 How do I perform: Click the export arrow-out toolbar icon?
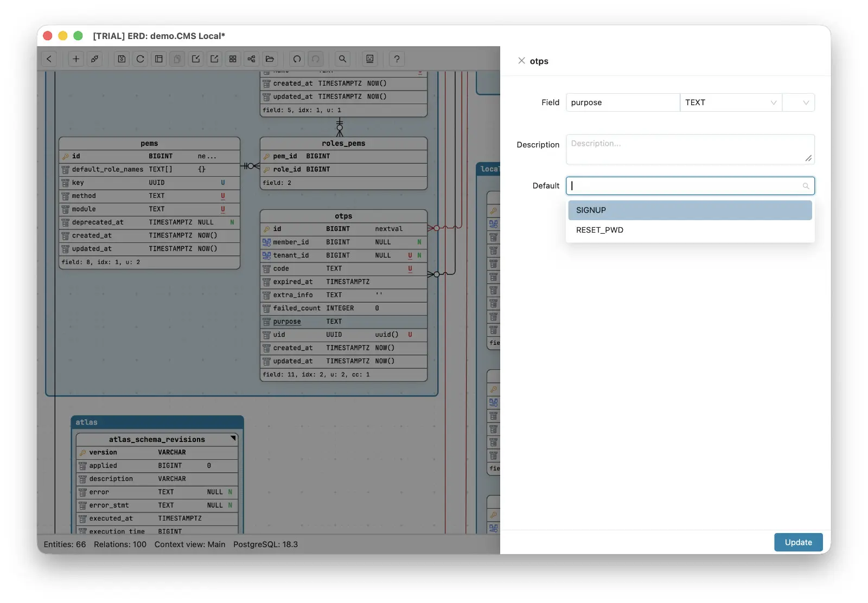click(214, 59)
